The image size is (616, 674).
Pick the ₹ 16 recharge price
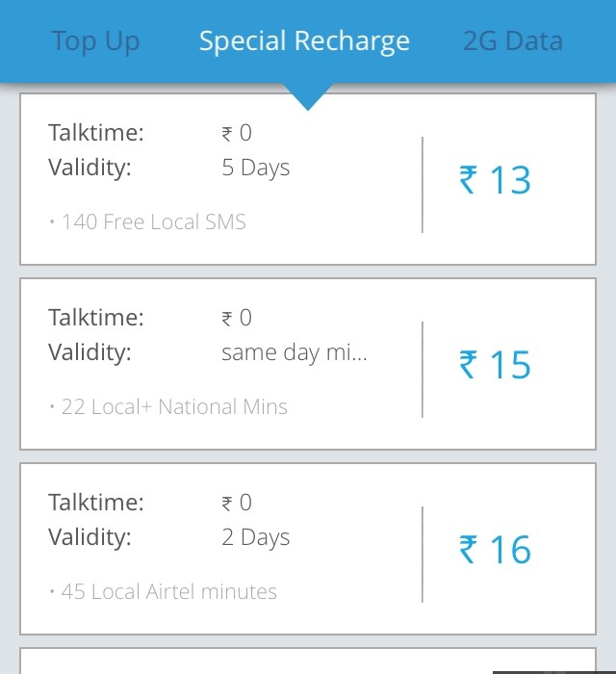(x=495, y=551)
